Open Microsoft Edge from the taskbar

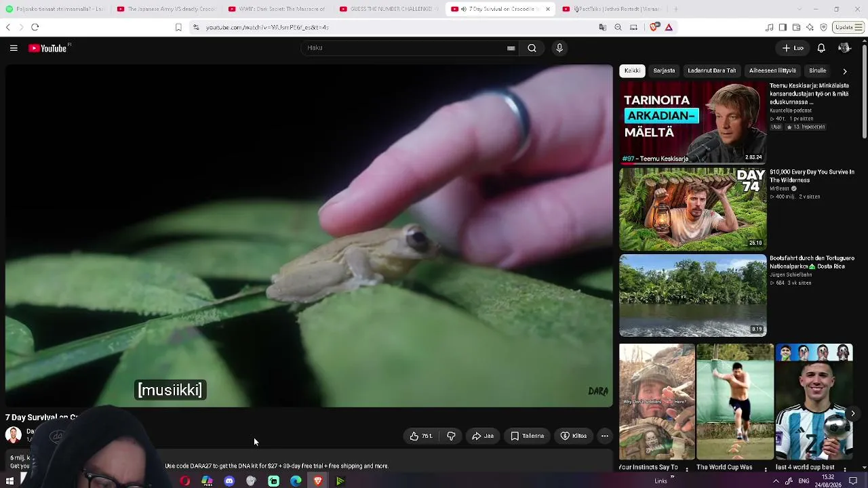point(296,481)
